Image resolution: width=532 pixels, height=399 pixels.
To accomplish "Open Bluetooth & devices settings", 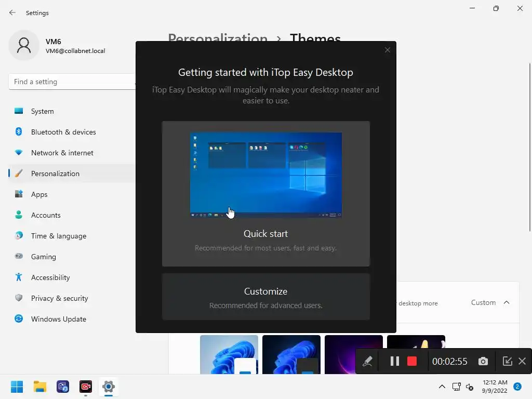I will [x=72, y=132].
